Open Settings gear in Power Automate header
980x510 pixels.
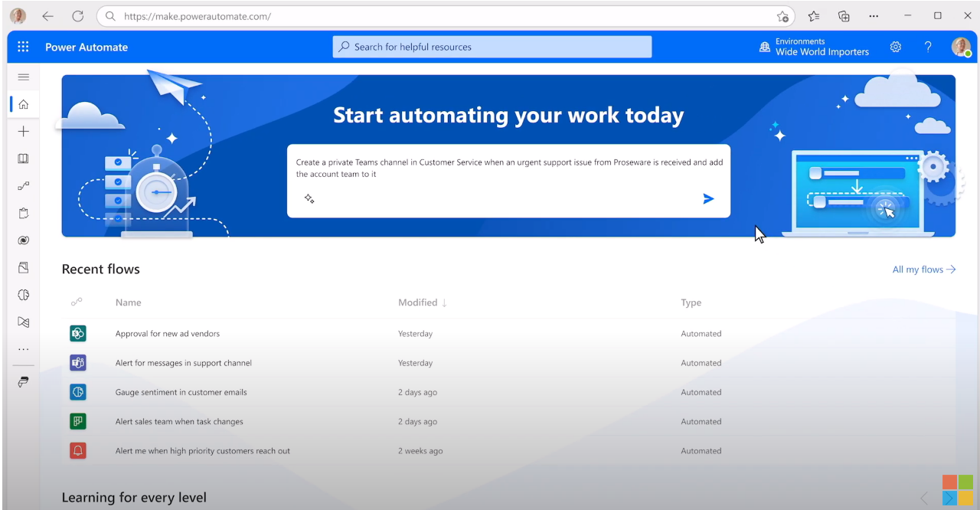896,47
